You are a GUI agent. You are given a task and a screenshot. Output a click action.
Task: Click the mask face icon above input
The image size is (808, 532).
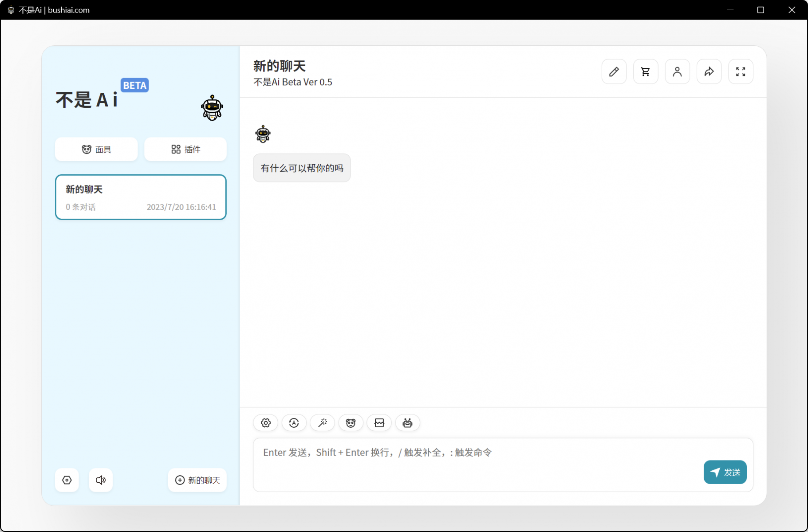pyautogui.click(x=351, y=423)
